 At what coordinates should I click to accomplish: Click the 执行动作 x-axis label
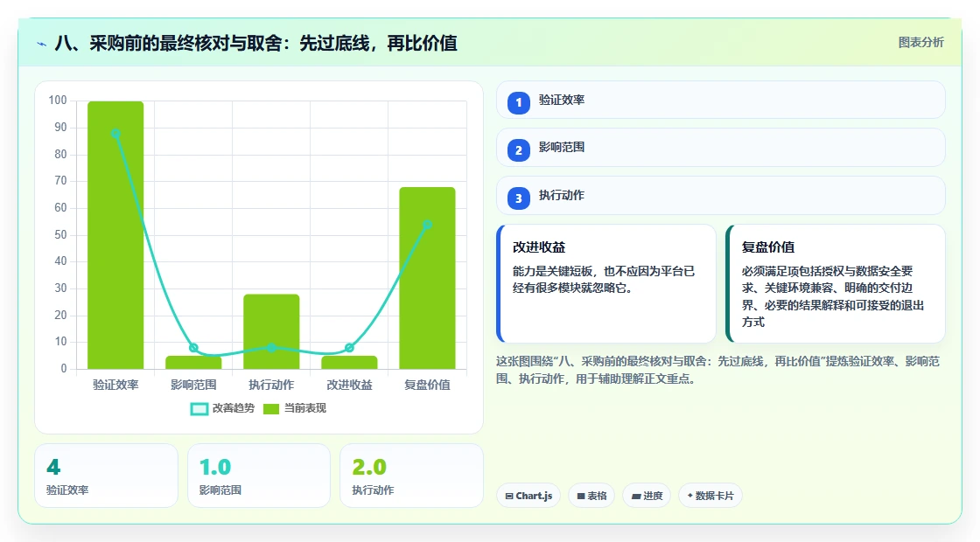tap(271, 385)
